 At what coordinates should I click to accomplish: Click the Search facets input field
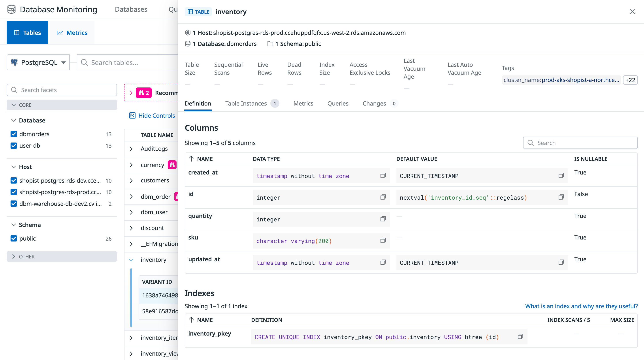[x=62, y=90]
